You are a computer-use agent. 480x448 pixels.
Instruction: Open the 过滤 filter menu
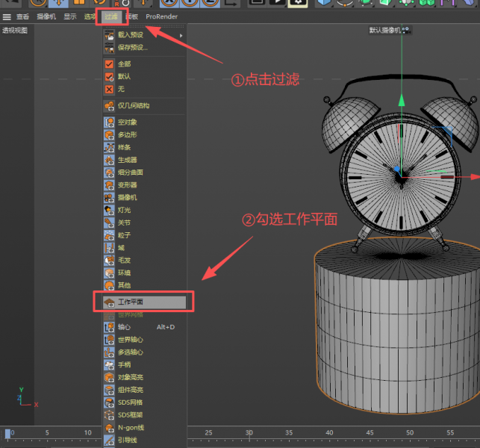coord(111,16)
